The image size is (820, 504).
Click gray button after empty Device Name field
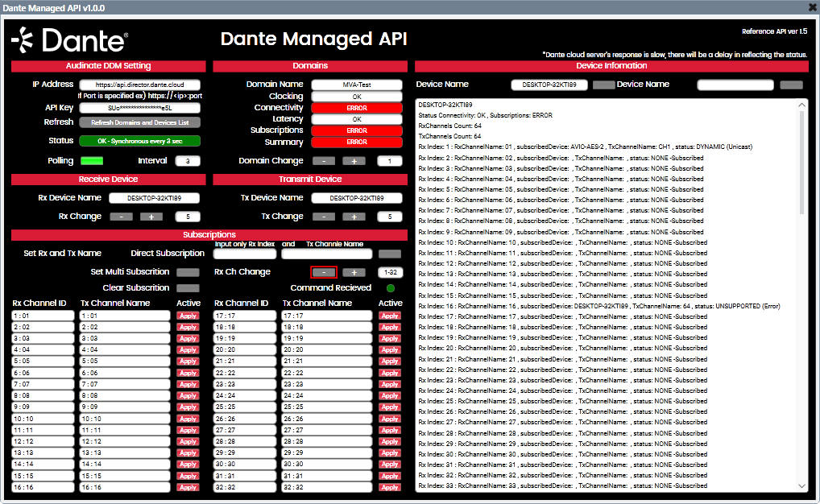tap(791, 85)
